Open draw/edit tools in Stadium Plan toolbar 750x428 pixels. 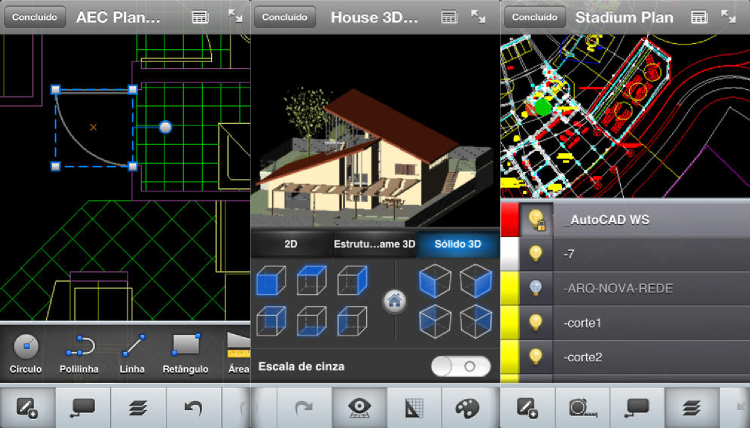tap(528, 408)
